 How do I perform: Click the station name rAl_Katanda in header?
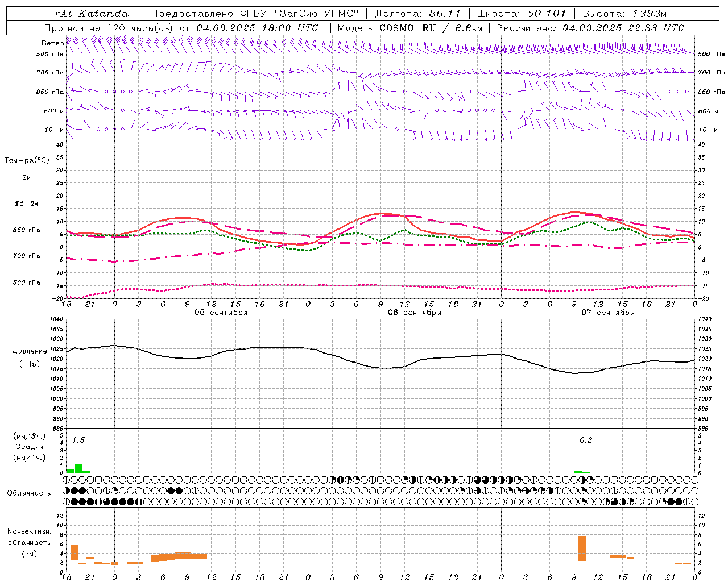(92, 14)
